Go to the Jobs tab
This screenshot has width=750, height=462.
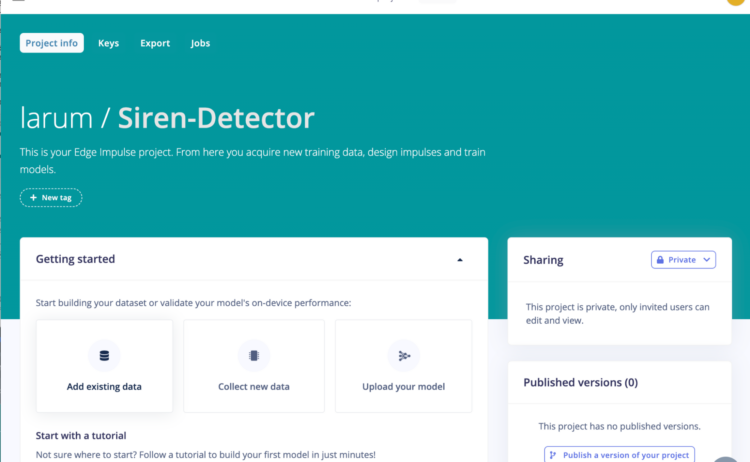click(x=200, y=43)
